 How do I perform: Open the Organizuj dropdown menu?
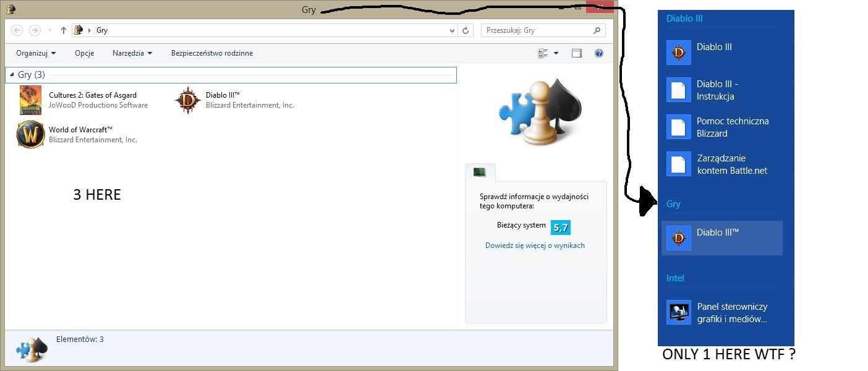click(36, 53)
